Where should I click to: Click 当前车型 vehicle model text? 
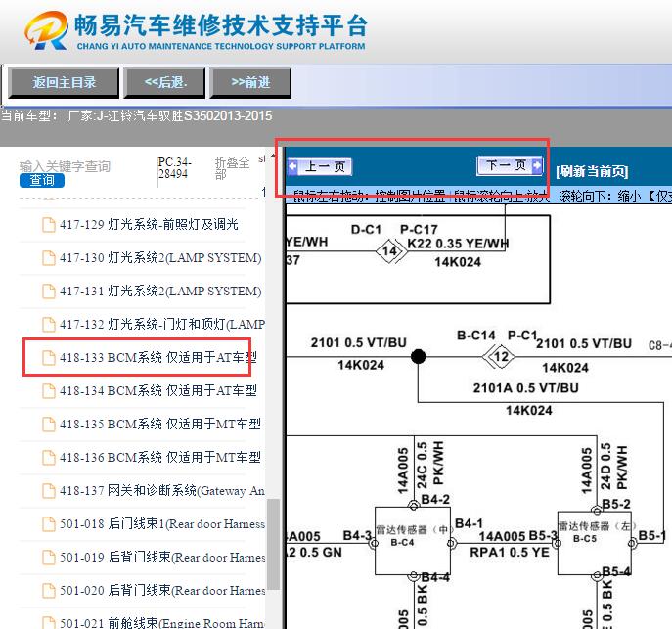[136, 115]
